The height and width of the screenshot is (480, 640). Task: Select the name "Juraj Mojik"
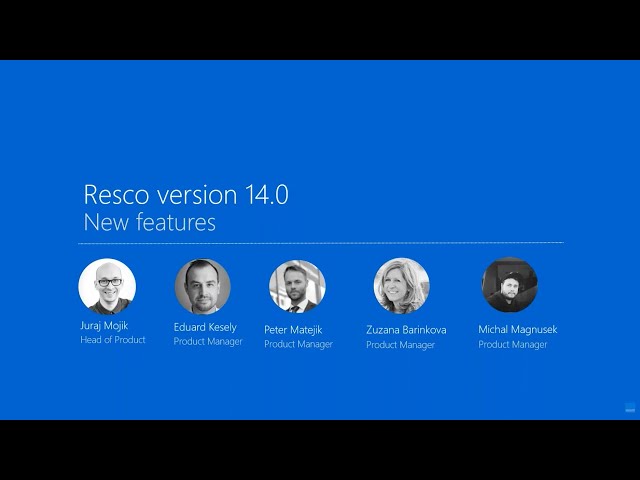pyautogui.click(x=104, y=326)
